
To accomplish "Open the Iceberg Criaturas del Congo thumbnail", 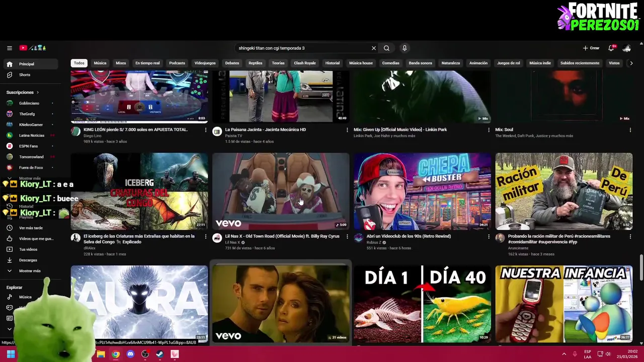I will (139, 192).
